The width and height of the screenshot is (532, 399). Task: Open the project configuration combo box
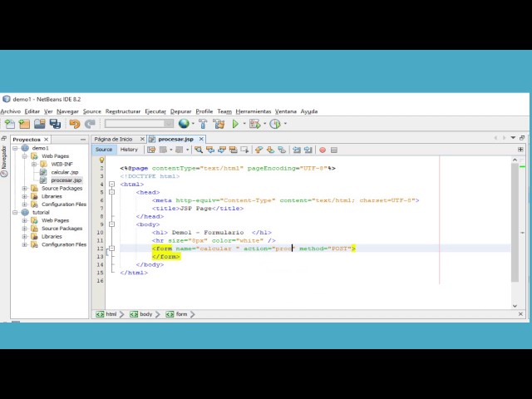click(139, 124)
